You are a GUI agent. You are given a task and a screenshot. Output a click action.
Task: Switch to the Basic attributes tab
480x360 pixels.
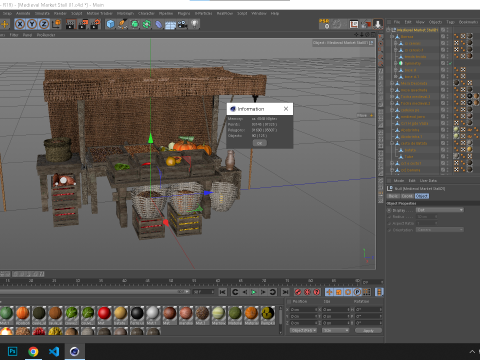coord(393,196)
